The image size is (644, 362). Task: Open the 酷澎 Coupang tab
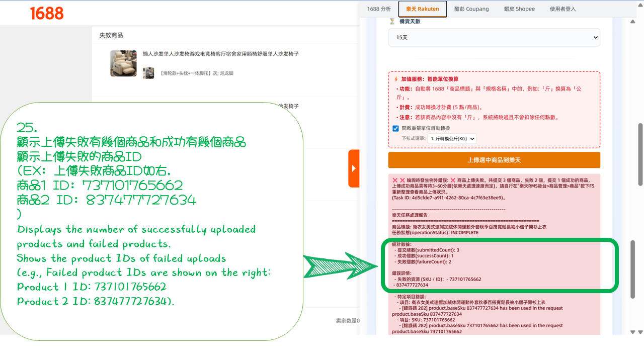tap(471, 9)
